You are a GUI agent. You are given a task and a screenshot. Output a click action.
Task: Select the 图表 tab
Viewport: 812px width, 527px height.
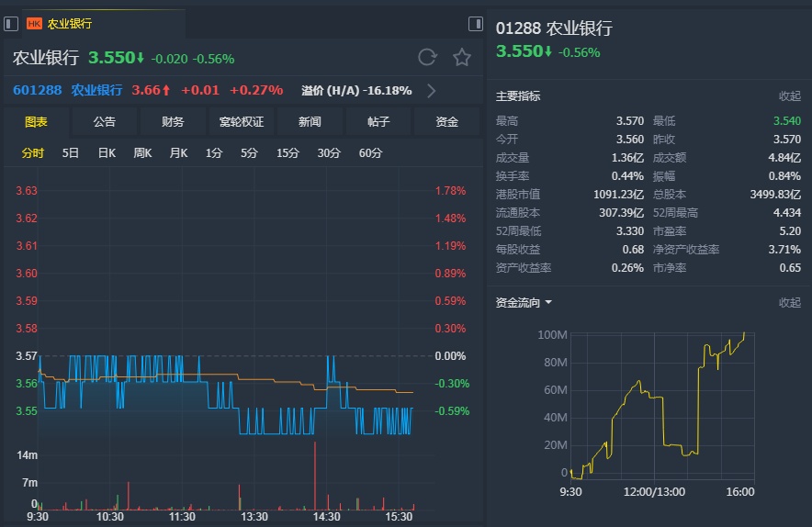coord(36,122)
